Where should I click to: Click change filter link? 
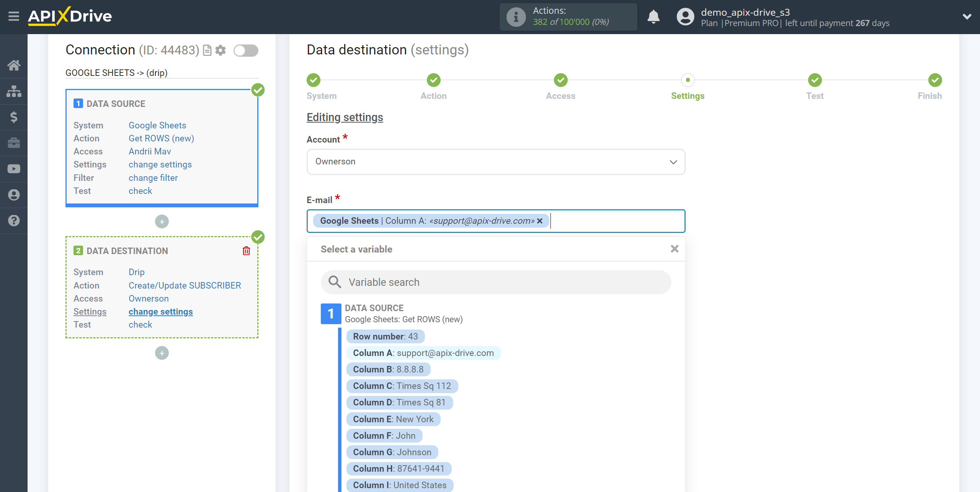tap(153, 178)
